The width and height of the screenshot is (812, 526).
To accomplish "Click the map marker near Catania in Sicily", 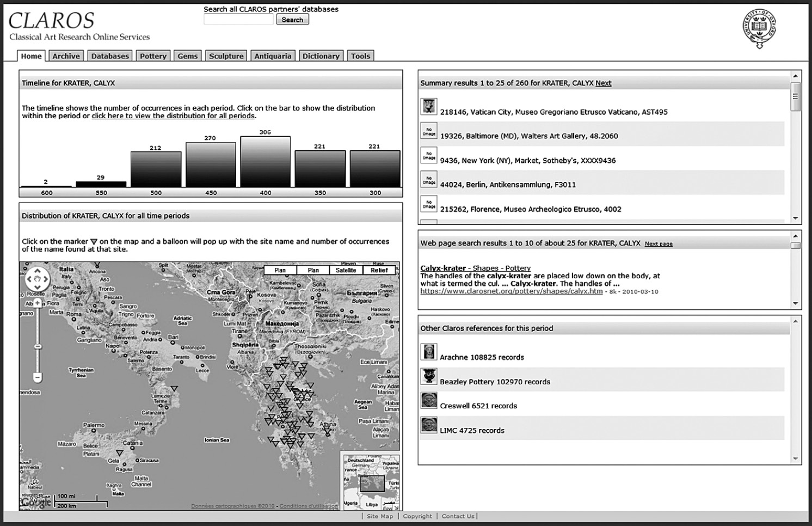I will [119, 453].
